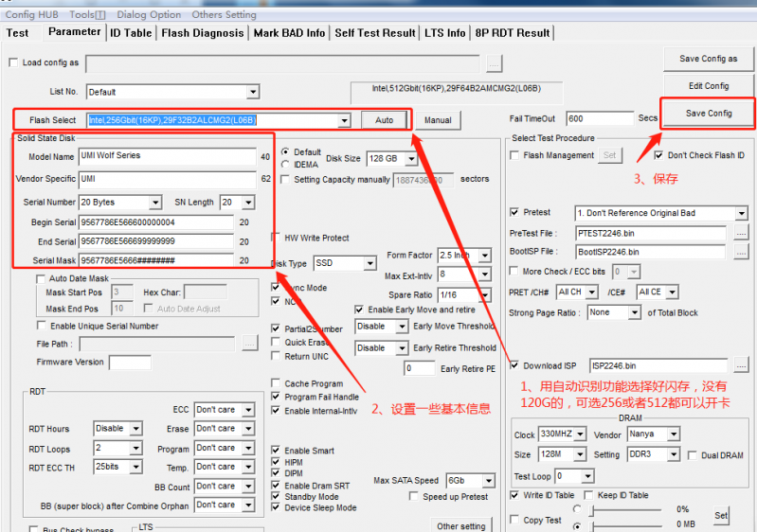Switch to Flash Diagnosis tab
Image resolution: width=757 pixels, height=532 pixels.
[x=203, y=33]
